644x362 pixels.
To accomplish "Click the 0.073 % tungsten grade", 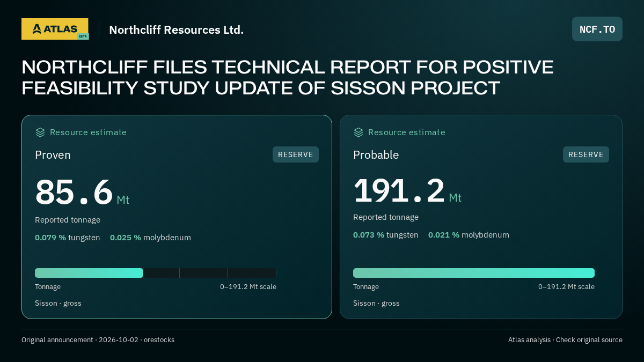I will (x=386, y=235).
